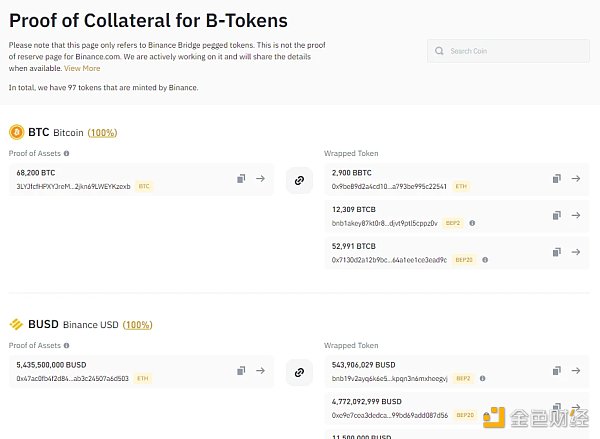This screenshot has height=439, width=600.
Task: Click the BEP2 tag on 543,906,029 BUSD row
Action: [x=463, y=379]
